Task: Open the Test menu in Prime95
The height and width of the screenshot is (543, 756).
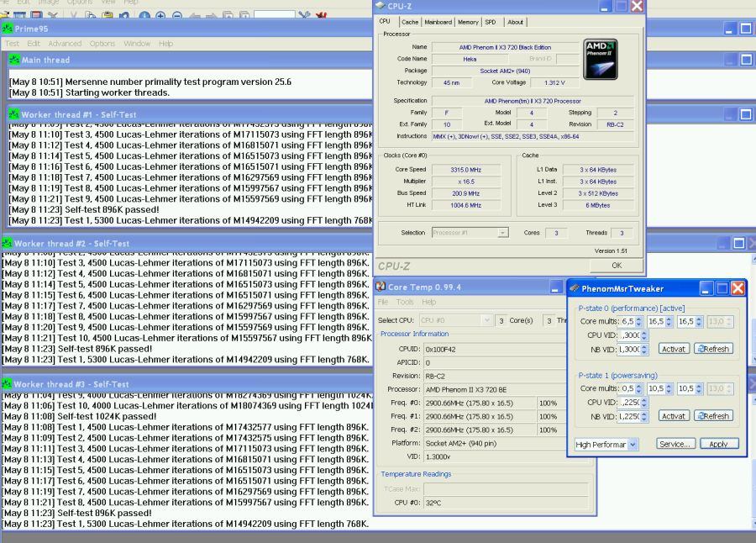Action: [x=12, y=44]
